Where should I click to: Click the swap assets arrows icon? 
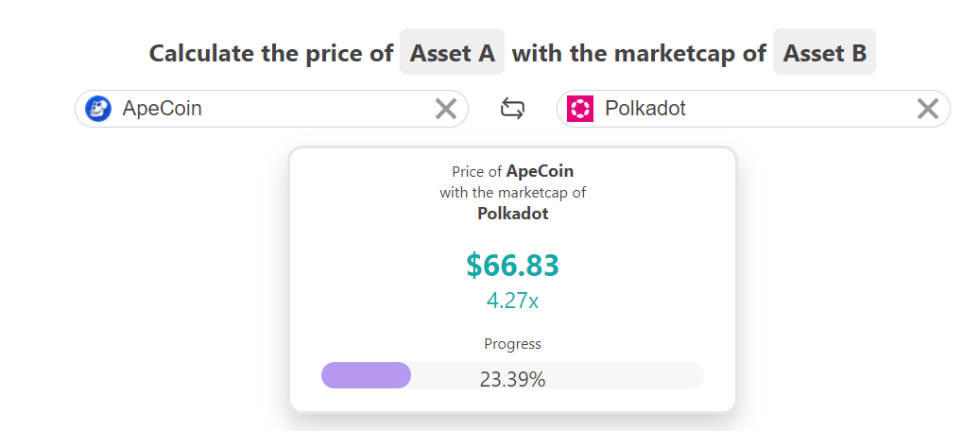tap(512, 109)
